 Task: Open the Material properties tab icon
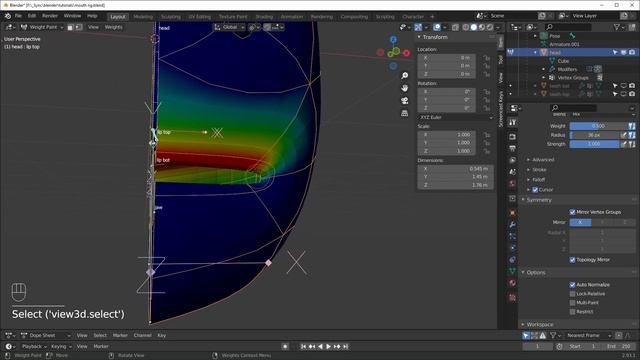(x=513, y=283)
